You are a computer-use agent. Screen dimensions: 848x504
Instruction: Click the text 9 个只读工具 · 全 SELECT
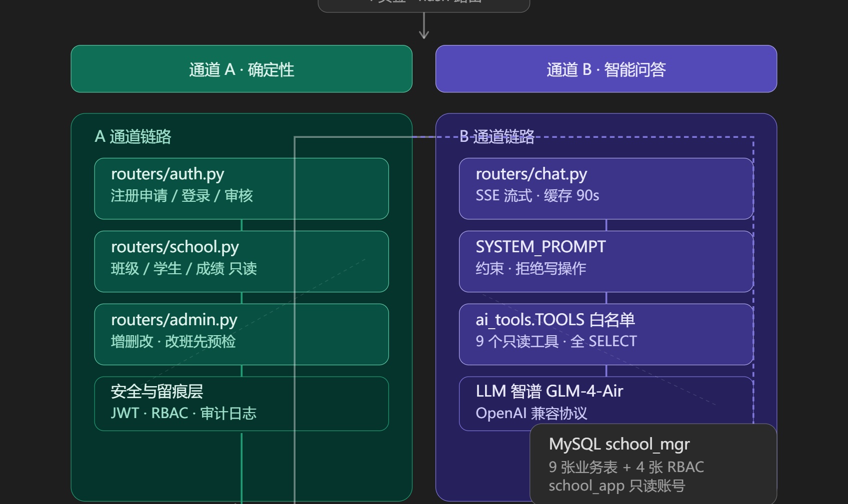click(x=556, y=341)
